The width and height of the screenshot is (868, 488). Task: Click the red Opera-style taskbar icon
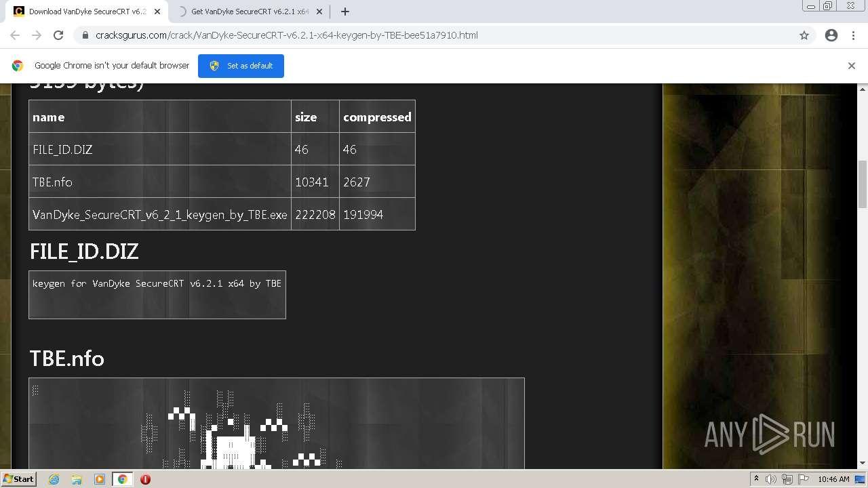tap(145, 479)
